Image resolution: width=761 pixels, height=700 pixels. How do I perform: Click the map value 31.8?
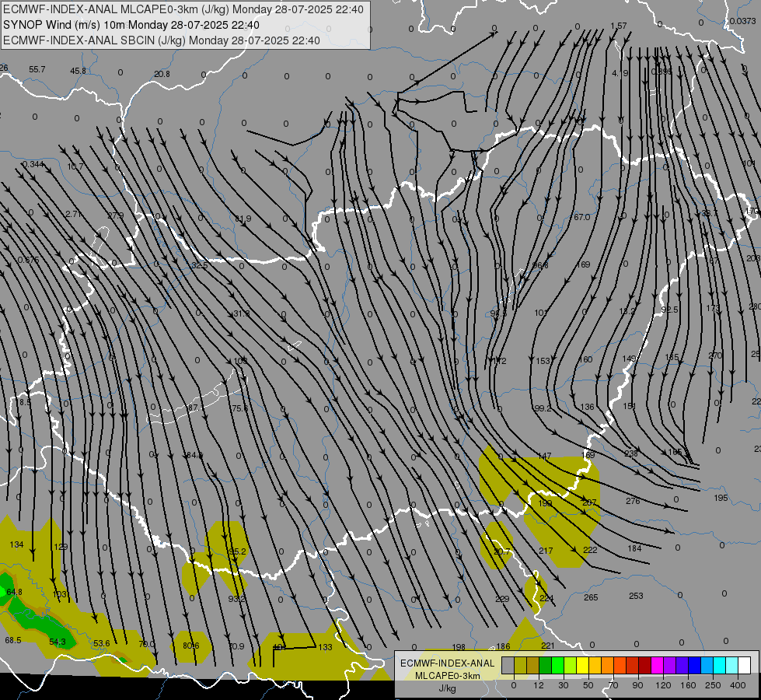pos(241,313)
